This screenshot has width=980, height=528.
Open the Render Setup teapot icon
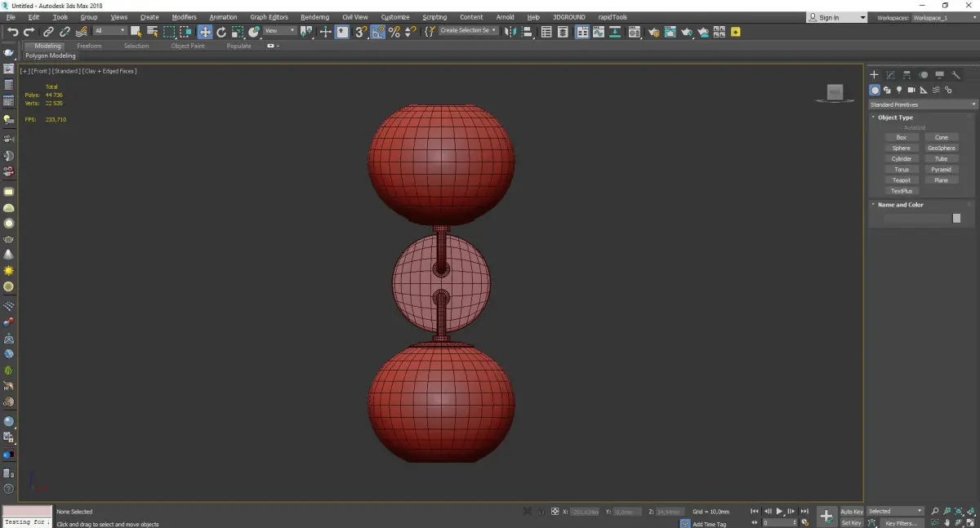pyautogui.click(x=653, y=32)
